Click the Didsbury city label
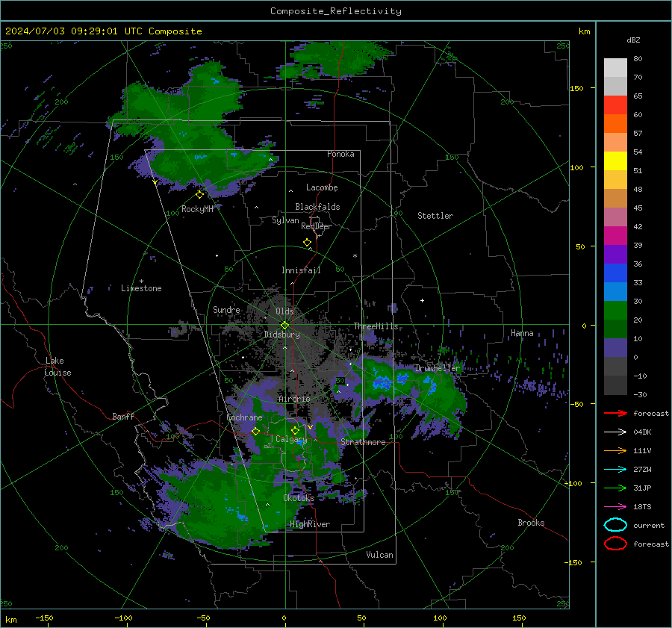This screenshot has height=628, width=672. pos(281,335)
